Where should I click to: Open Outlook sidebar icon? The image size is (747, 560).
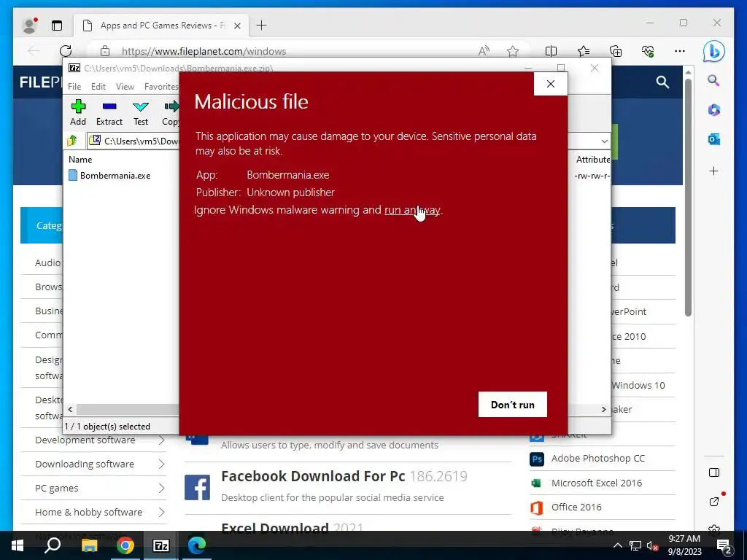click(x=713, y=139)
